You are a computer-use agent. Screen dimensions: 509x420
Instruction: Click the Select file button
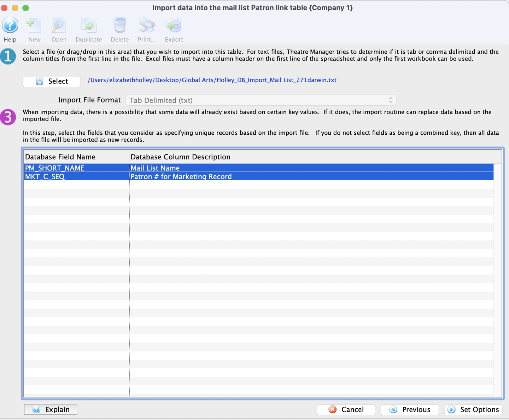coord(52,81)
